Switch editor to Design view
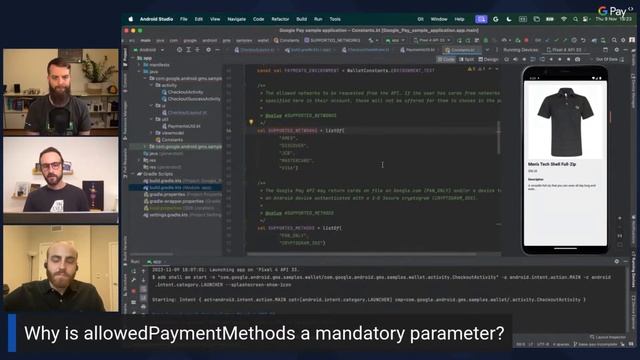This screenshot has height=360, width=640. 488,59
